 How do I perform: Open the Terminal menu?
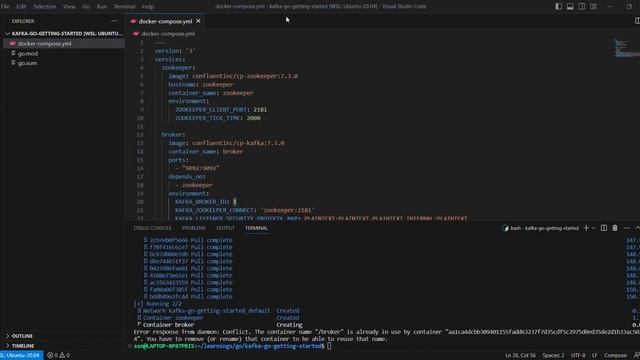coord(124,7)
